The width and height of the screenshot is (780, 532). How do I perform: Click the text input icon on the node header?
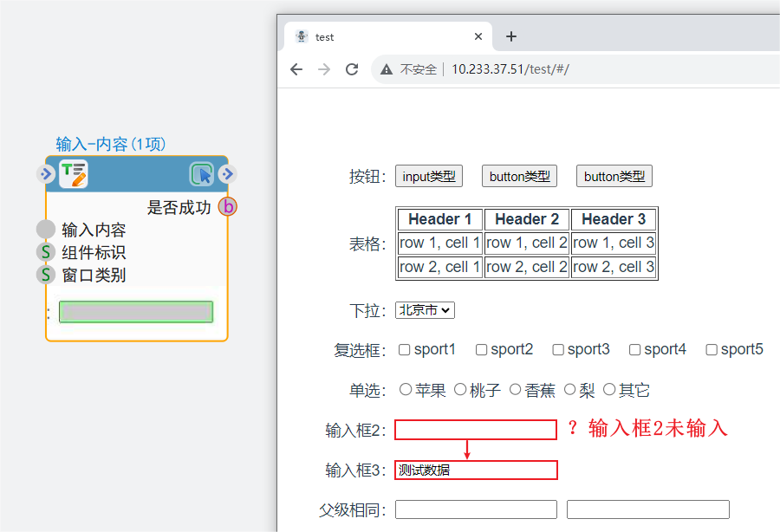click(x=74, y=174)
